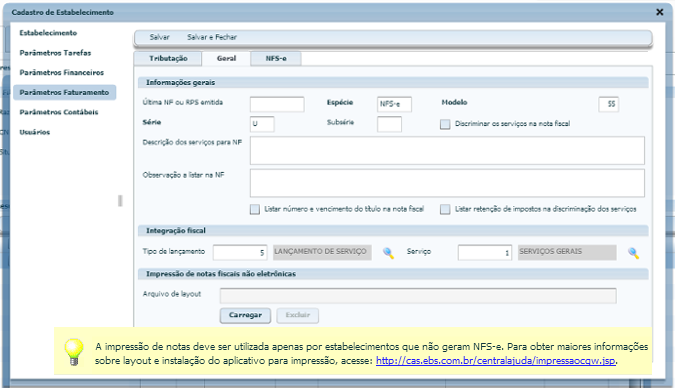The height and width of the screenshot is (388, 675).
Task: Click the Informações gerais section header
Action: coord(393,83)
